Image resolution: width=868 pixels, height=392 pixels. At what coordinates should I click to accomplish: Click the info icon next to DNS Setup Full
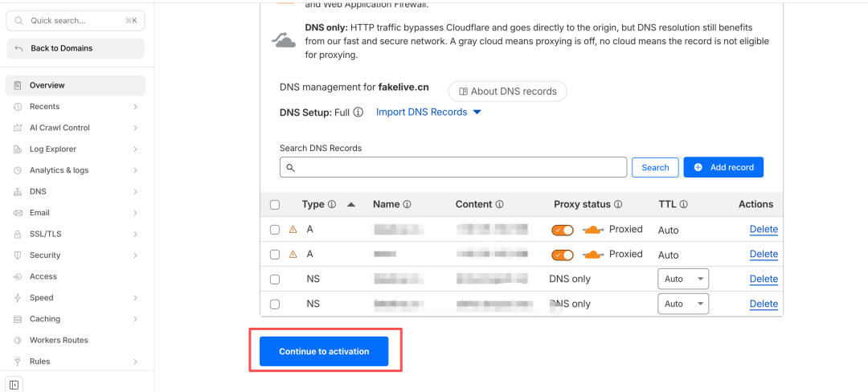(358, 112)
